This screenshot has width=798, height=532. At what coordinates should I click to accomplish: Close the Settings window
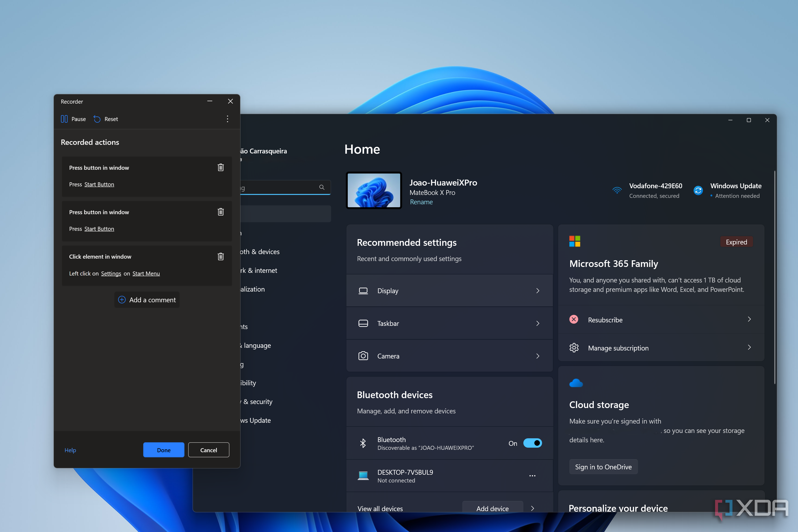coord(767,120)
